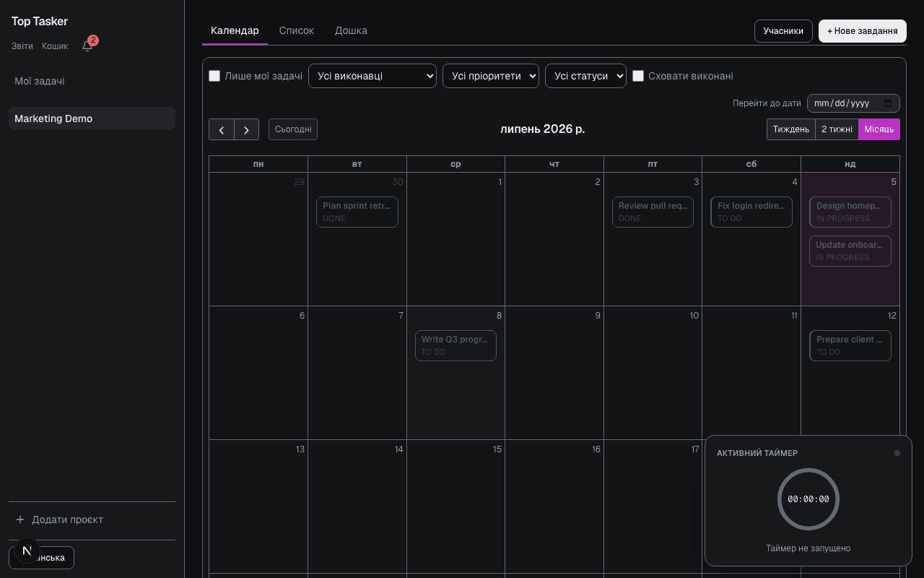Viewport: 924px width, 578px height.
Task: Select the Тиждень view
Action: coord(791,129)
